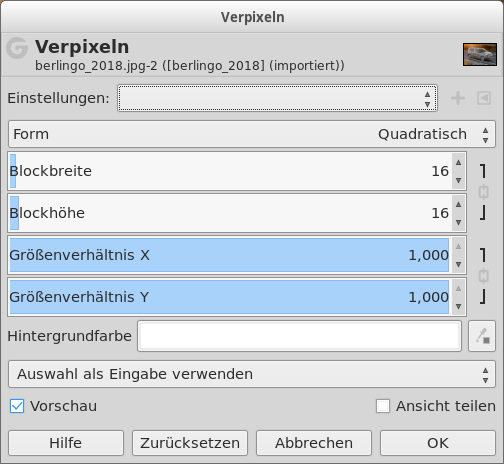Pick background color with eyedropper icon

482,336
